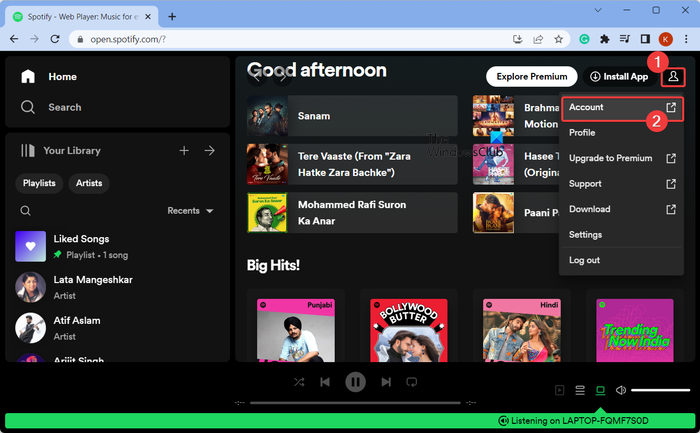Screen dimensions: 700x433
Task: Skip to the next track
Action: click(x=386, y=382)
